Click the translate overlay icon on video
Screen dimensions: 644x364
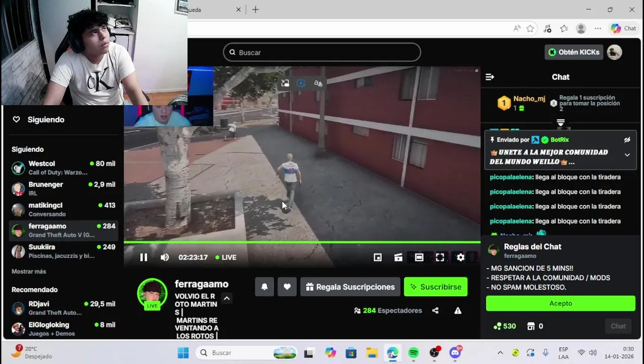tap(318, 83)
